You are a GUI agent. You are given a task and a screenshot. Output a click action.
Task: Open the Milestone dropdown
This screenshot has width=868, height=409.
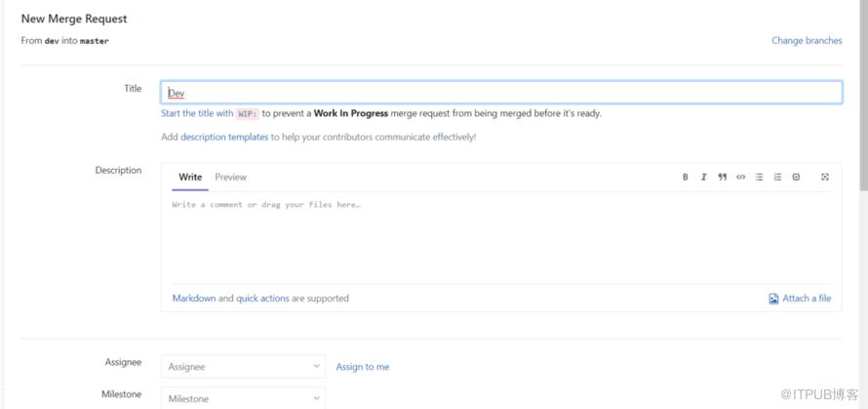tap(244, 398)
